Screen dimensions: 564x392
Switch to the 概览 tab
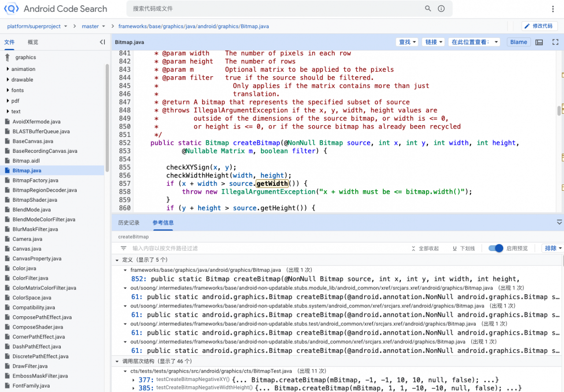(33, 42)
